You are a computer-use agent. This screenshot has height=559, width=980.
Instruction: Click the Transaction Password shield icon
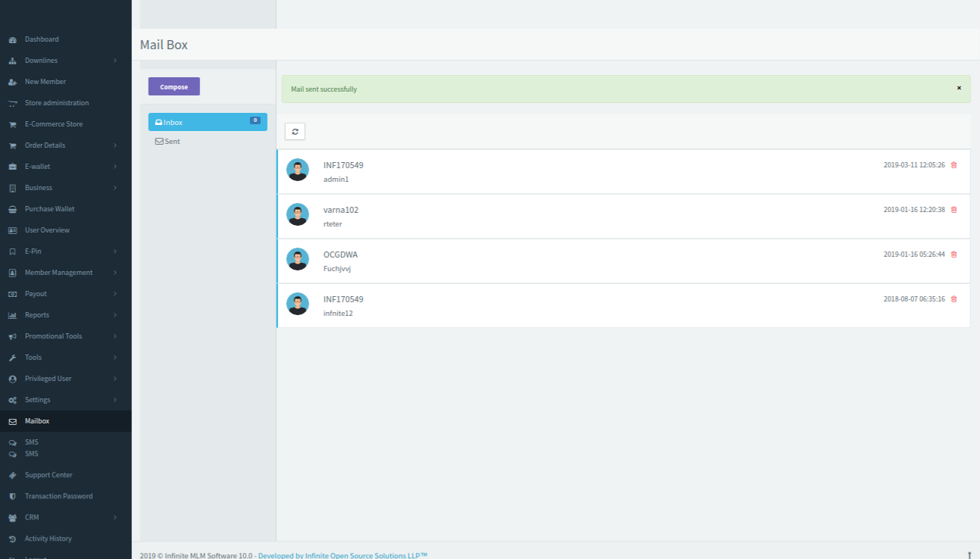[12, 497]
